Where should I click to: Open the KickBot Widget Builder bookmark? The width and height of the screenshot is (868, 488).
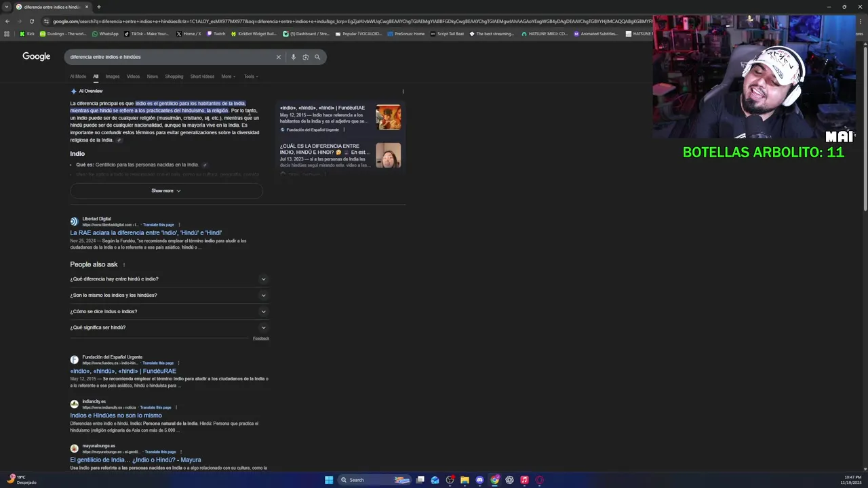pos(254,33)
